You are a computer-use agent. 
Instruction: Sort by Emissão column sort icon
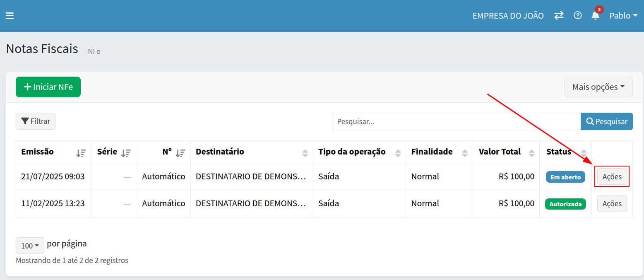81,153
